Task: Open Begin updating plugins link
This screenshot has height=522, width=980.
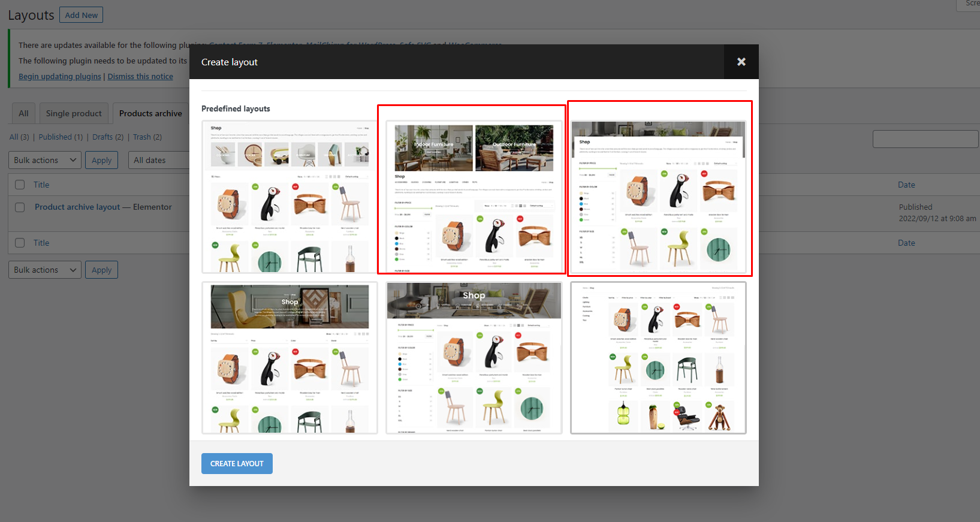Action: (x=60, y=76)
